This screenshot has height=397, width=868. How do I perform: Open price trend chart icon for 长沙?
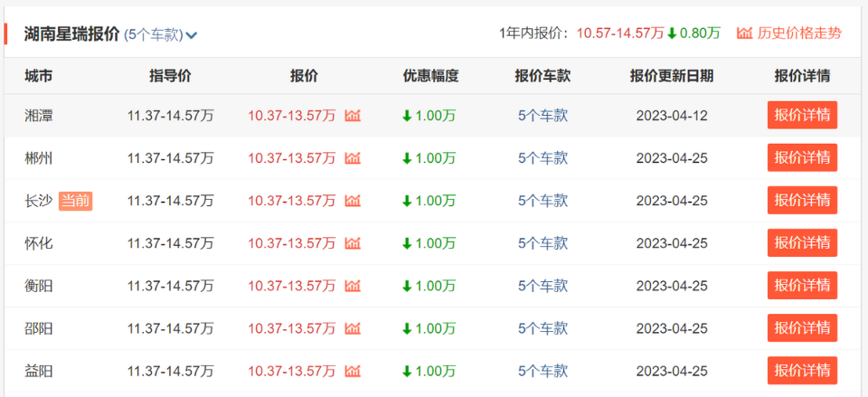(353, 201)
